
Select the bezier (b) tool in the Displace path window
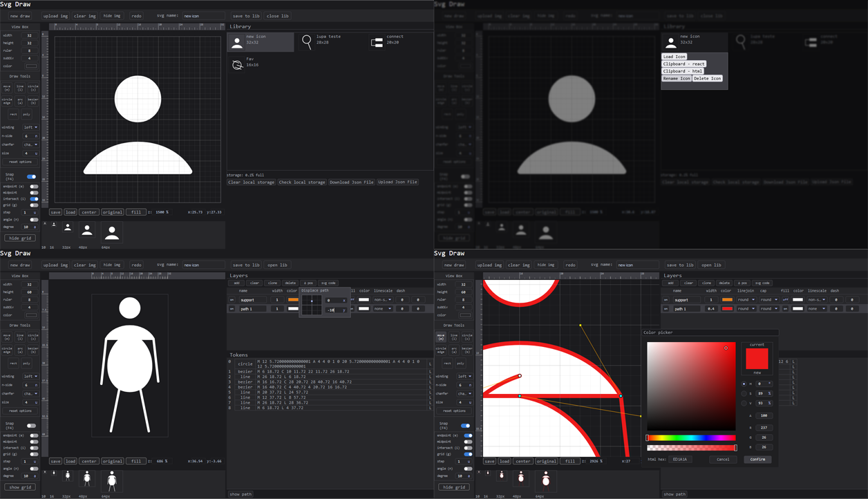pyautogui.click(x=33, y=350)
